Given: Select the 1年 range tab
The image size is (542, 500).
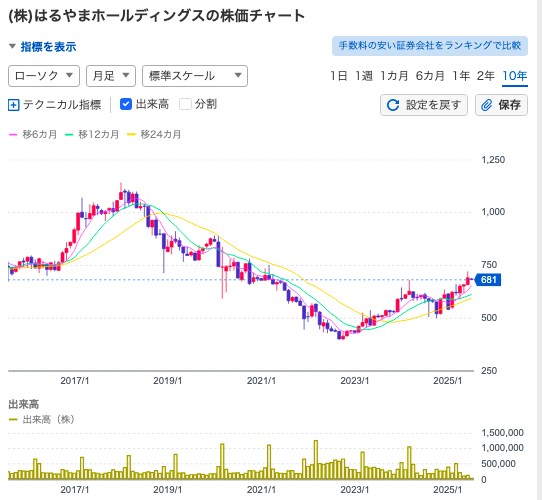Looking at the screenshot, I should coord(461,76).
